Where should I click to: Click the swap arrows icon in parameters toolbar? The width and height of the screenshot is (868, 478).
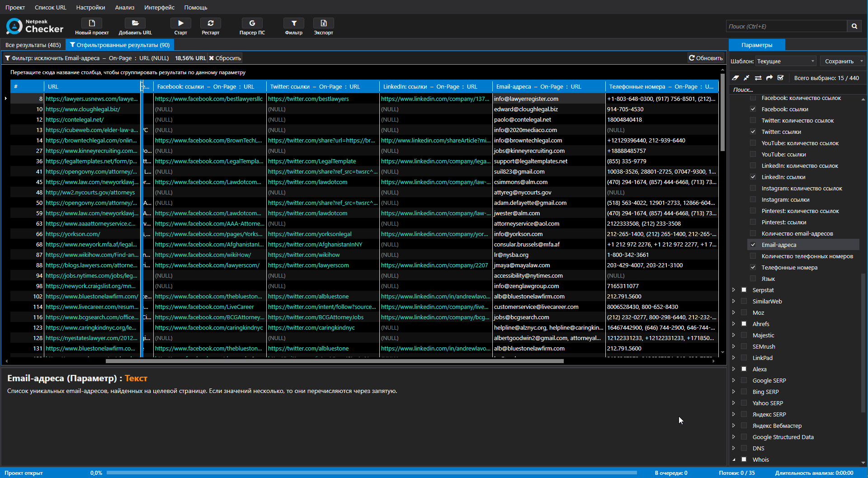(x=758, y=78)
